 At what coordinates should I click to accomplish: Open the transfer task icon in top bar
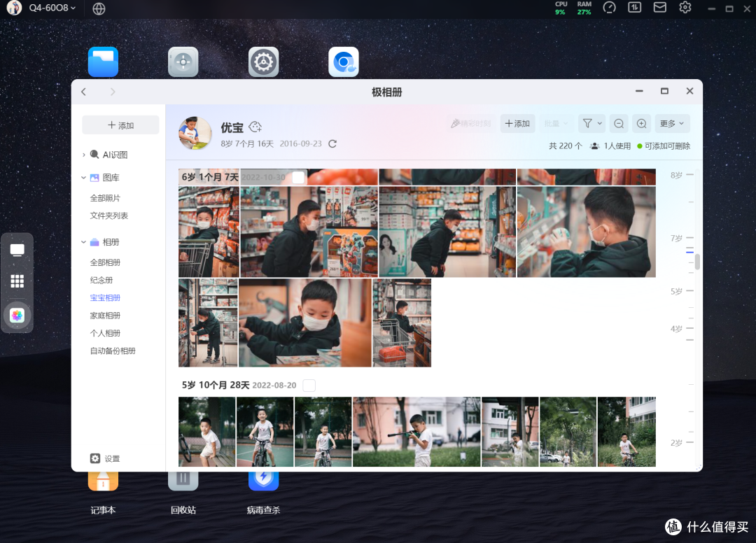(634, 7)
